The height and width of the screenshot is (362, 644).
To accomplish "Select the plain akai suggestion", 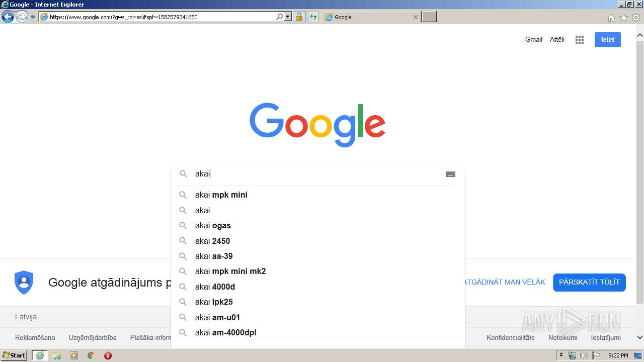I will (x=318, y=210).
